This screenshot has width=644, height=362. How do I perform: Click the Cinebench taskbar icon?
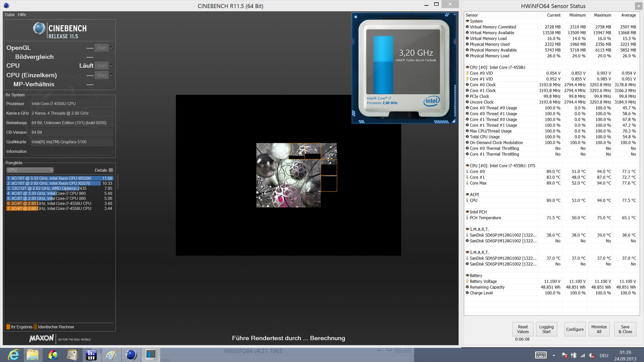coord(131,355)
